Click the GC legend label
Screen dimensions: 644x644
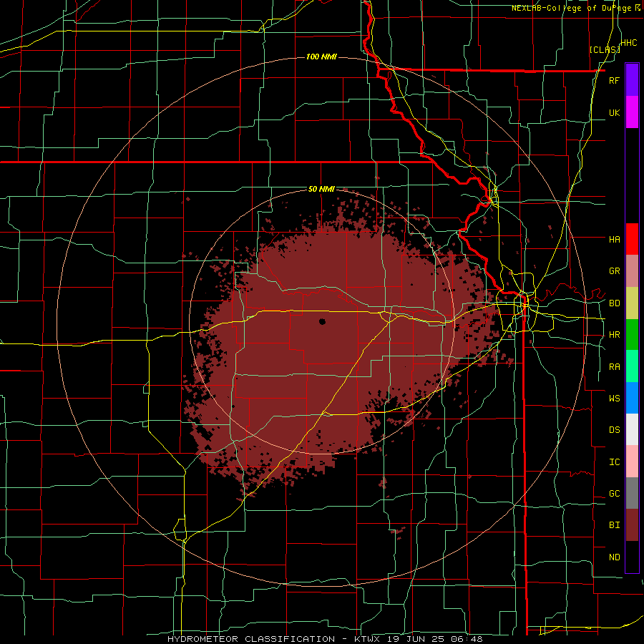tap(614, 494)
